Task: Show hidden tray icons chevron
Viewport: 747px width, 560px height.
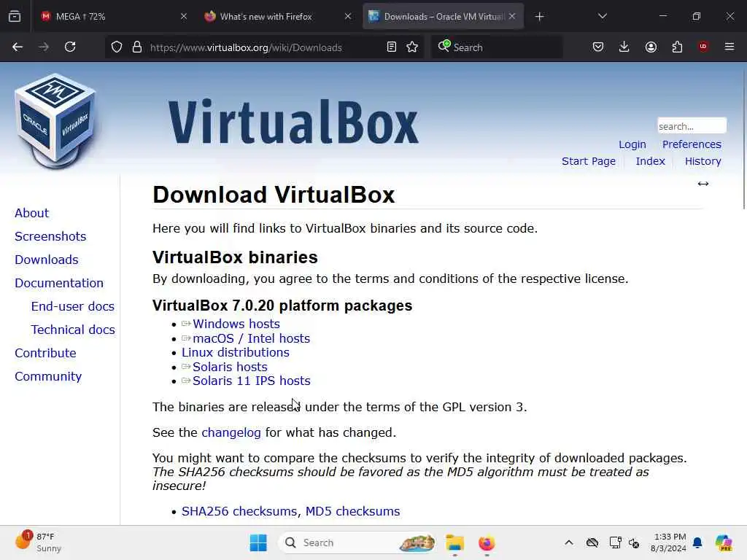Action: pos(569,542)
